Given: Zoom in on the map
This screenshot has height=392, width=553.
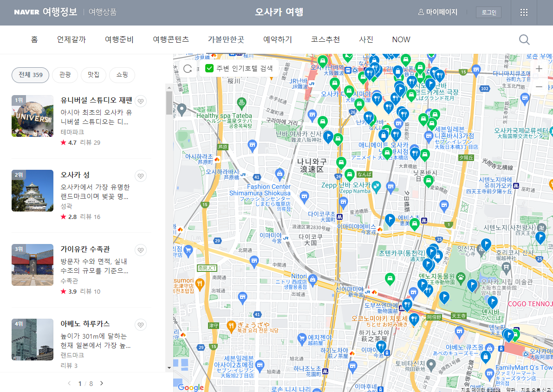Looking at the screenshot, I should [x=539, y=69].
